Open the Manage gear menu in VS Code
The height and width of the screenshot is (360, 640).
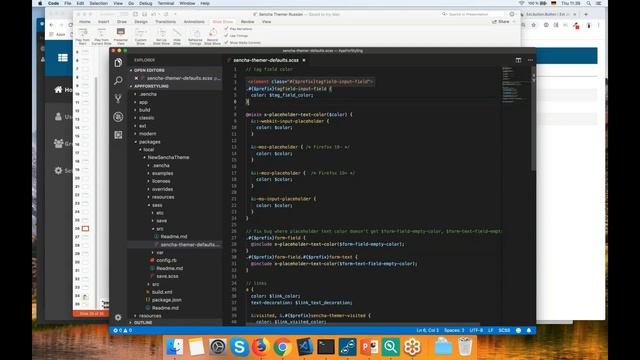pyautogui.click(x=118, y=317)
